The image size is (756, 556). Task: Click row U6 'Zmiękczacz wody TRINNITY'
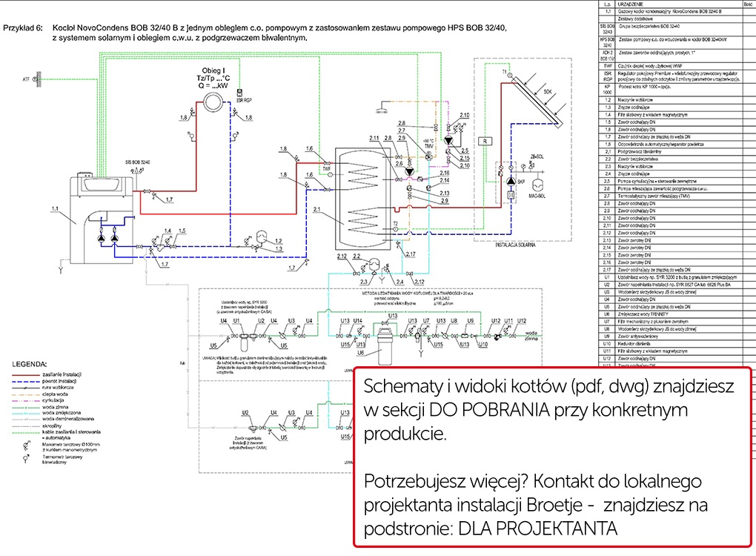tap(676, 314)
